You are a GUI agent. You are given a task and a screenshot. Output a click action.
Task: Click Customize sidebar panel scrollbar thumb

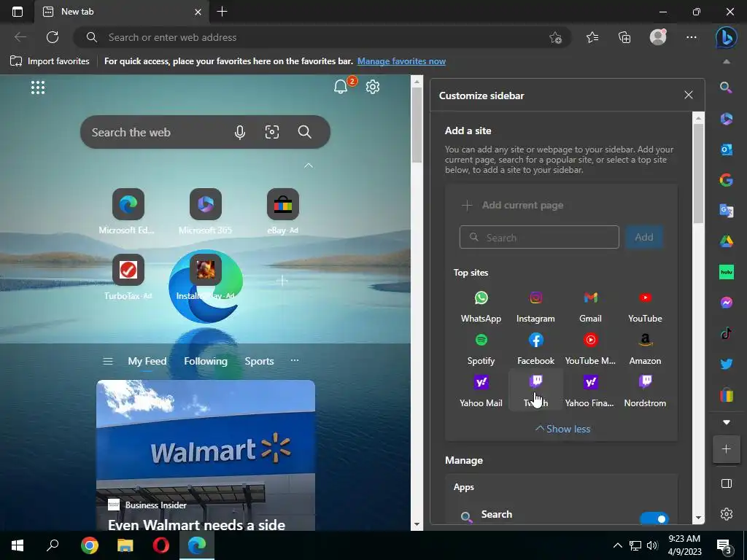click(698, 173)
